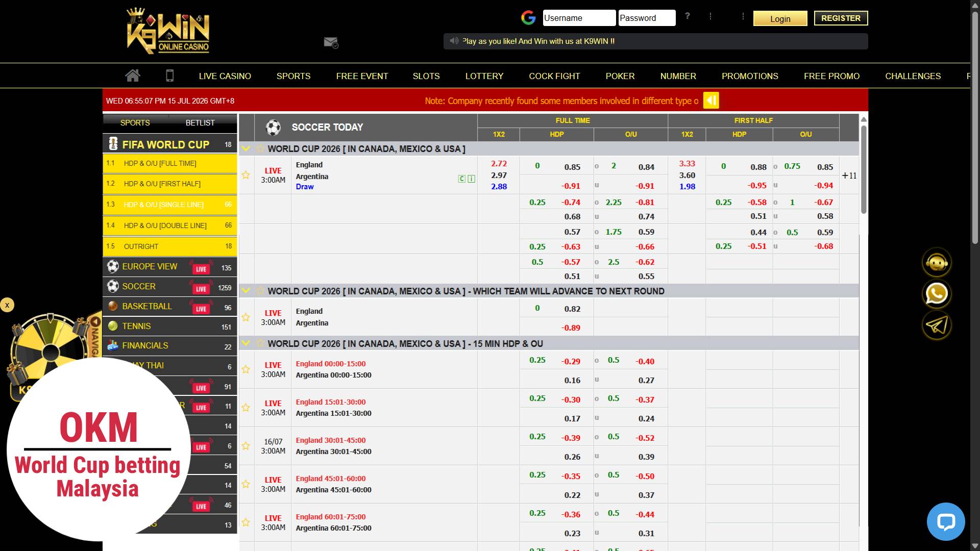Open the blue live chat bubble

[x=946, y=521]
